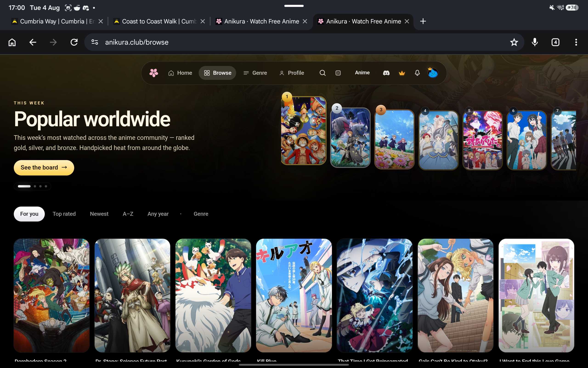588x368 pixels.
Task: Open the premium crown icon
Action: click(x=402, y=73)
